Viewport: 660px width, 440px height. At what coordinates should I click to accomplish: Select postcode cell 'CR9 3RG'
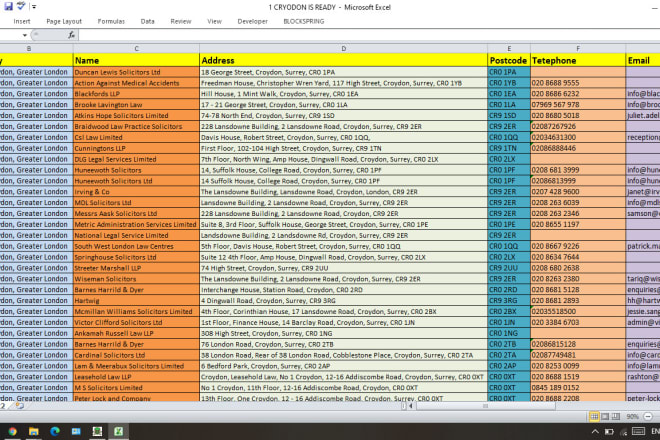(x=509, y=301)
